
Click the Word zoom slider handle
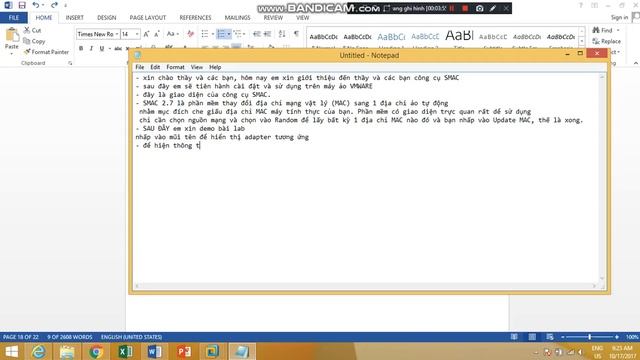[589, 337]
